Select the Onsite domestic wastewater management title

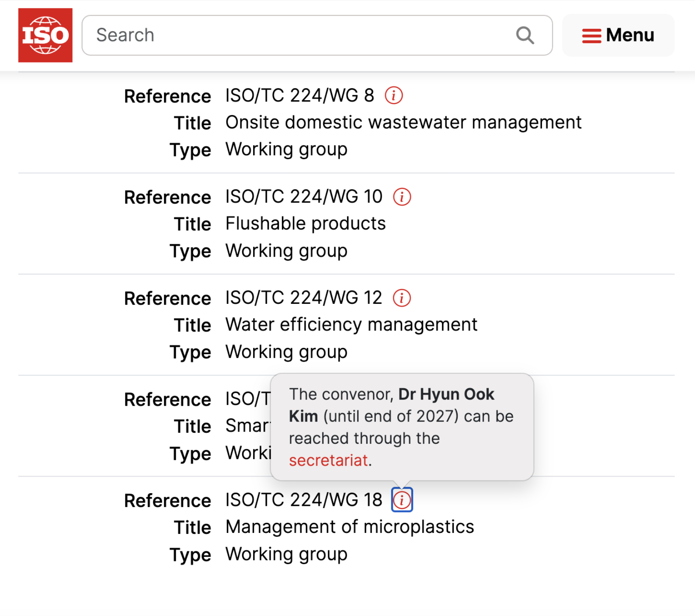(403, 122)
